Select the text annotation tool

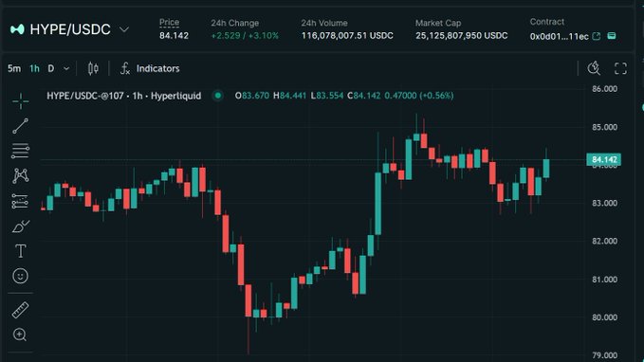[20, 251]
